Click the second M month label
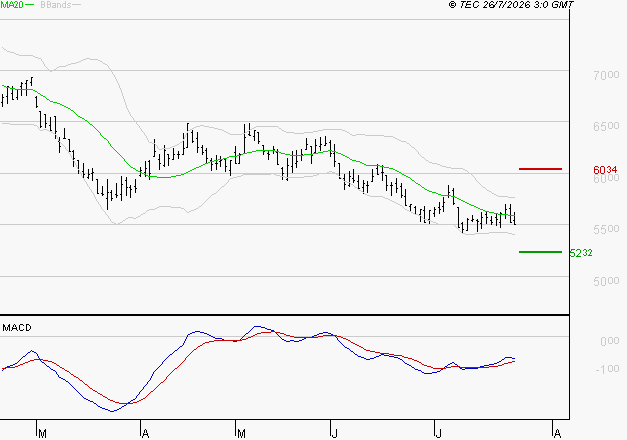 (x=241, y=434)
